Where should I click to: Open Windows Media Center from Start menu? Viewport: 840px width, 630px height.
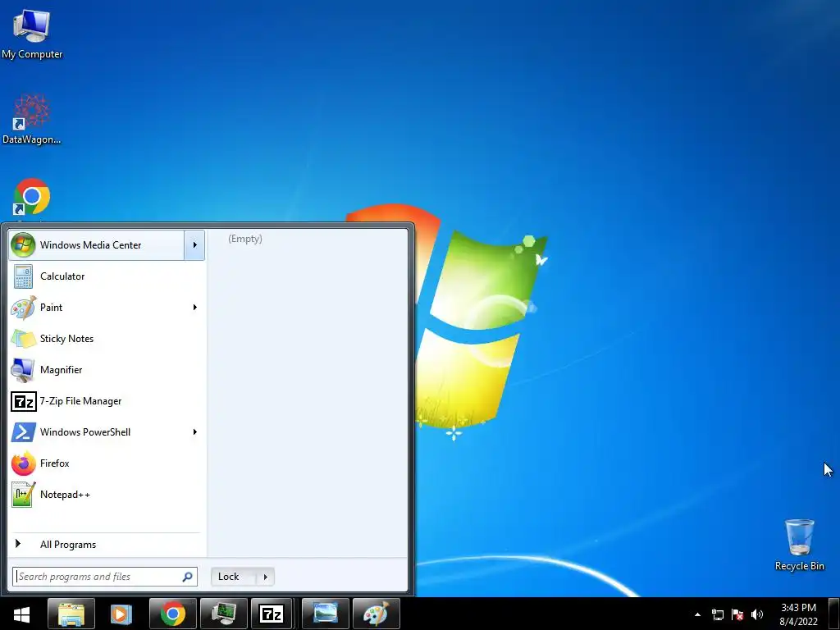click(x=97, y=245)
